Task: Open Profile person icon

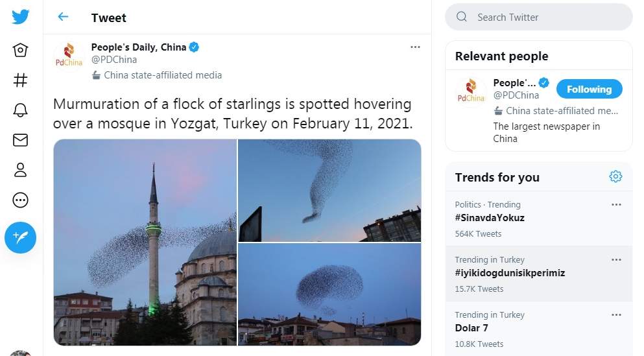Action: [x=20, y=170]
